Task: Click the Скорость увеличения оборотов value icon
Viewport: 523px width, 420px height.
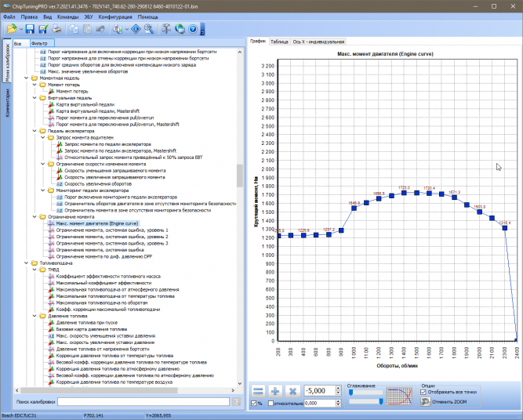Action: click(60, 183)
